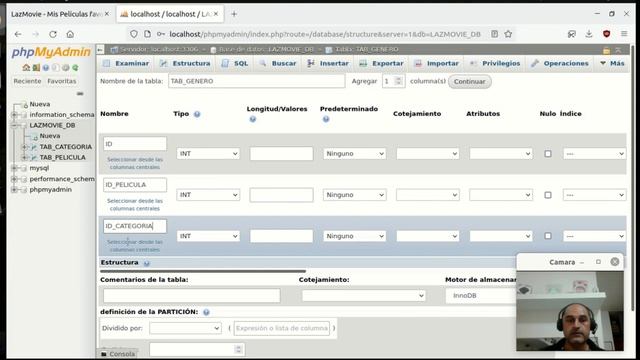Screen dimensions: 640x360
Task: Click the Privilegios tab
Action: coord(495,64)
